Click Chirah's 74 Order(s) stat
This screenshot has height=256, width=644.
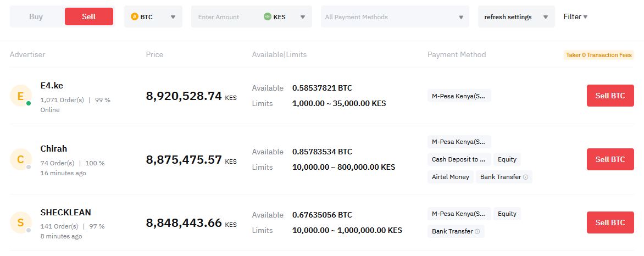click(x=58, y=163)
